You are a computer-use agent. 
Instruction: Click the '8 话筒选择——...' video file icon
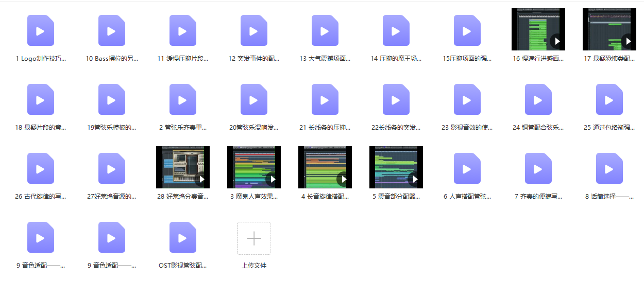click(x=609, y=168)
